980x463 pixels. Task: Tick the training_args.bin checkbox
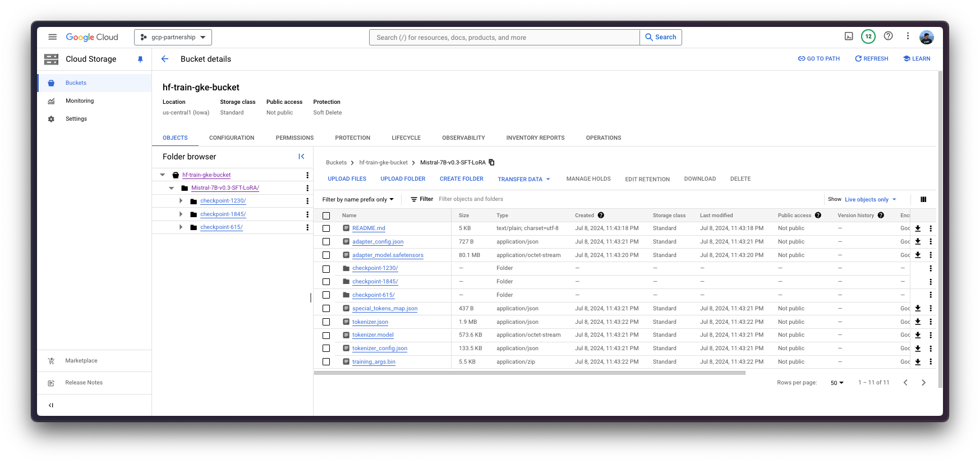(326, 362)
